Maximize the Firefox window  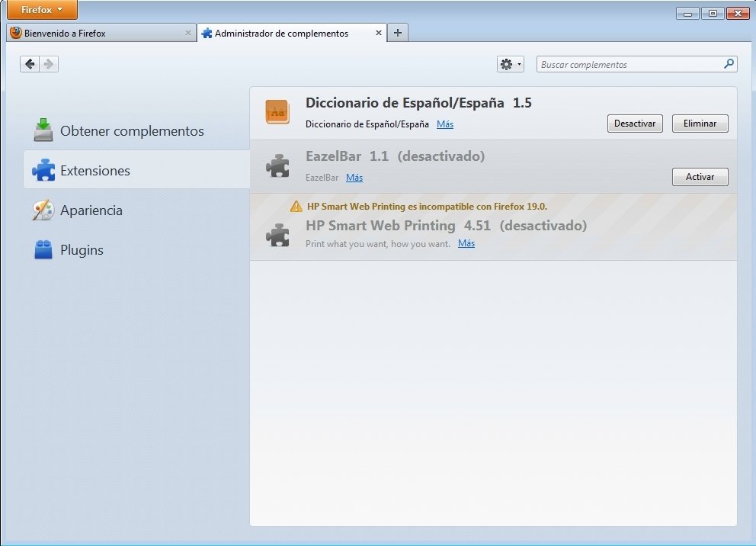pos(713,14)
